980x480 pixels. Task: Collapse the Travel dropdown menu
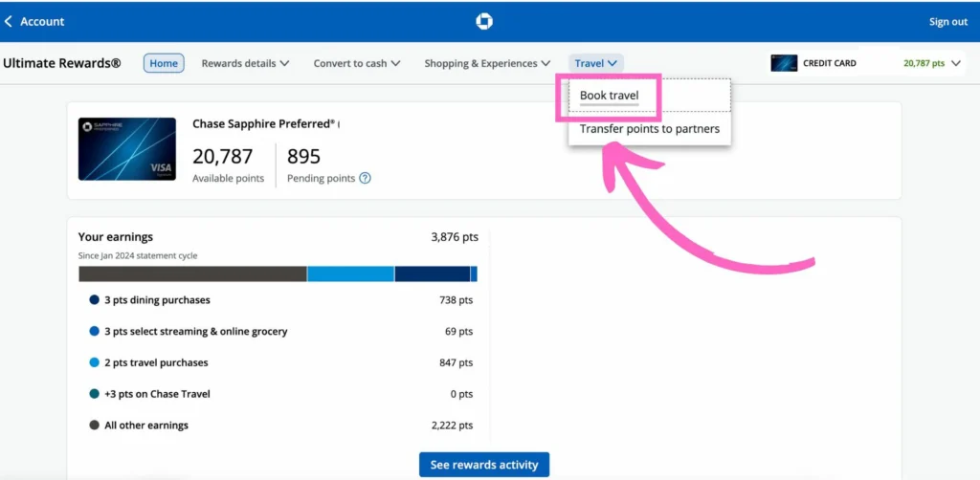click(595, 63)
